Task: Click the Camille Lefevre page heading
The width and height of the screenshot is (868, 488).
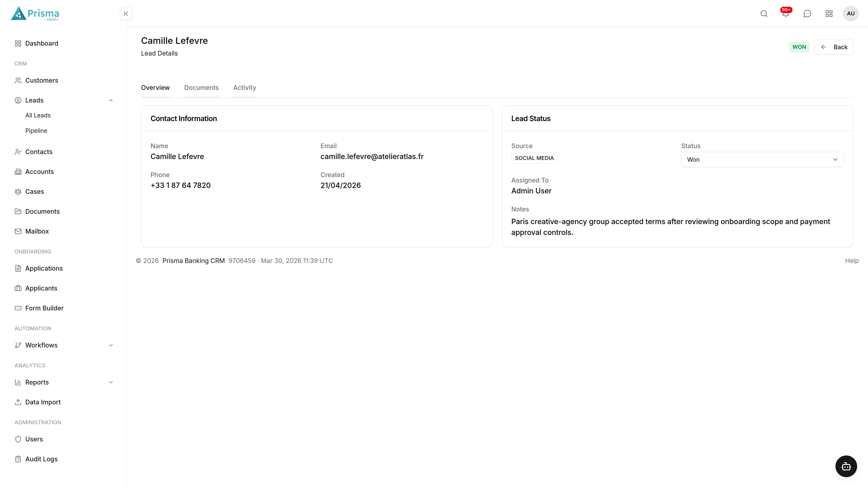Action: click(x=174, y=41)
